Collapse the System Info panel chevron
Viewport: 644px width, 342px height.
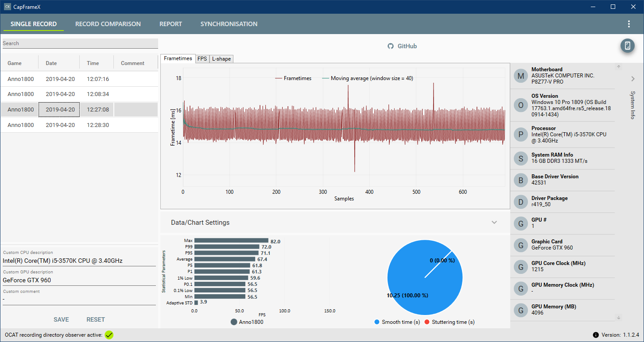point(633,79)
